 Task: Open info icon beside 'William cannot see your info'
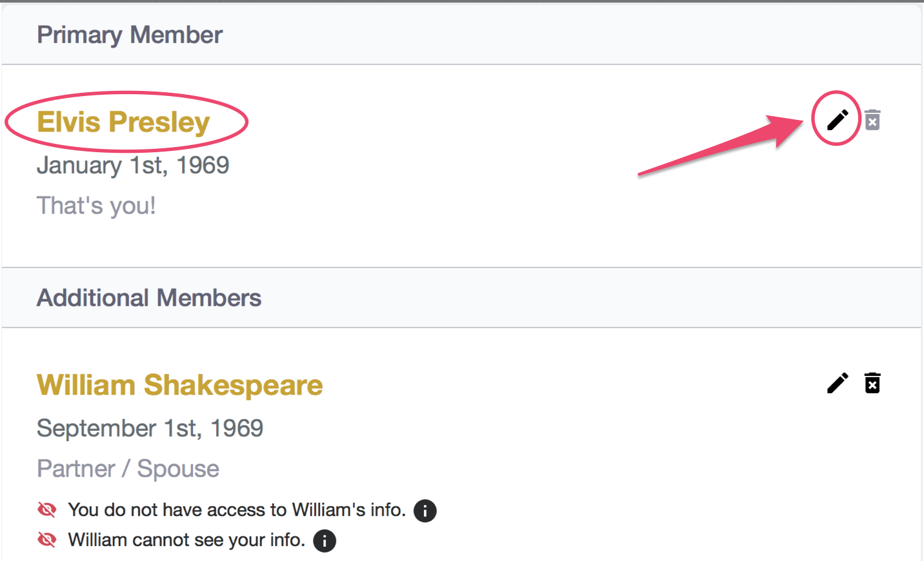click(325, 540)
